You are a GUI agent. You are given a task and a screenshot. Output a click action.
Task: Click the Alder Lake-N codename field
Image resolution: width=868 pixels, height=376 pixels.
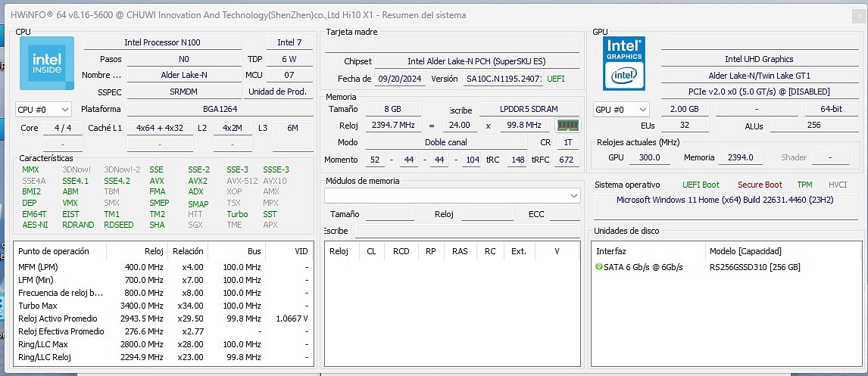[x=184, y=75]
